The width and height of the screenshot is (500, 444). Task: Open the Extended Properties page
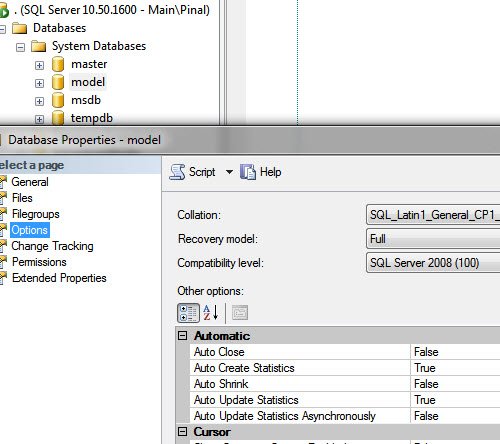click(x=59, y=278)
